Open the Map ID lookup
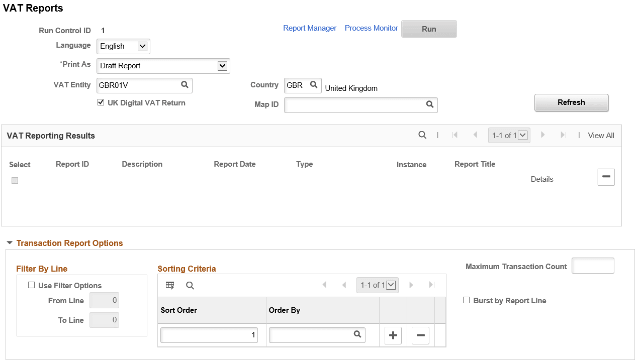 coord(430,105)
